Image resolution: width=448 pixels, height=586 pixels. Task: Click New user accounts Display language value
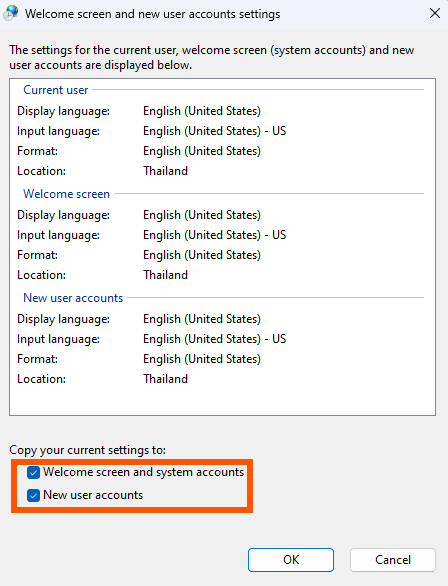tap(202, 319)
